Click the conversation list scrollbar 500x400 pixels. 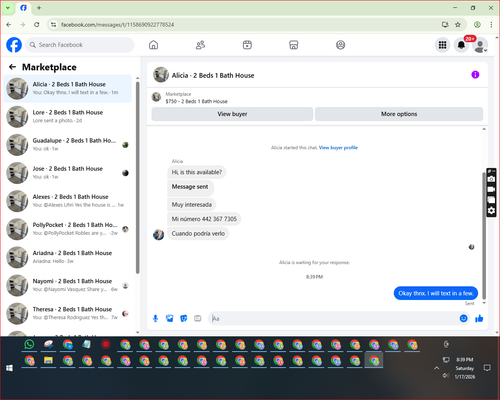[x=138, y=177]
